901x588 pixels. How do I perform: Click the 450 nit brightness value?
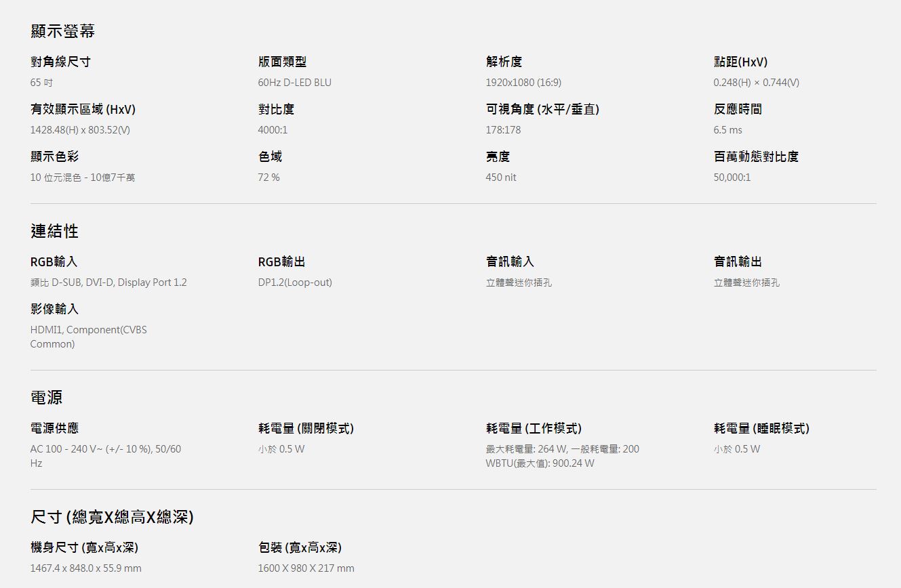[x=500, y=177]
